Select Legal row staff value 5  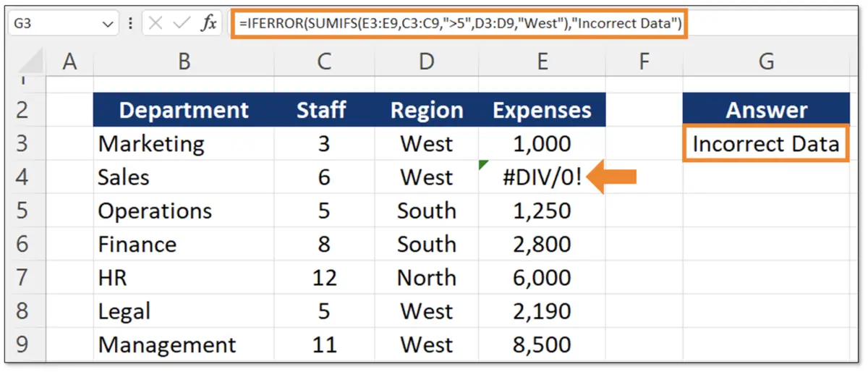[324, 311]
